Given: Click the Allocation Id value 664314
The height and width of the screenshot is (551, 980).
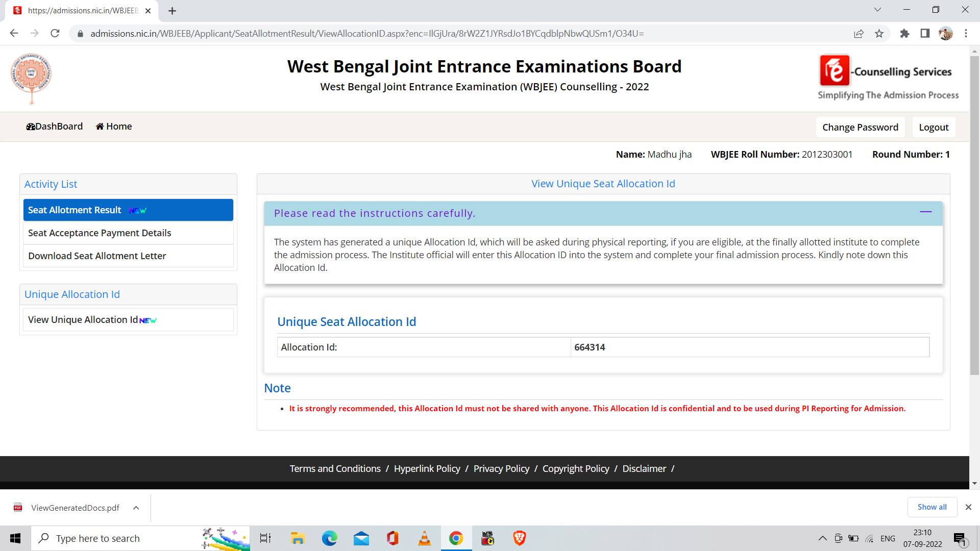Looking at the screenshot, I should click(590, 347).
